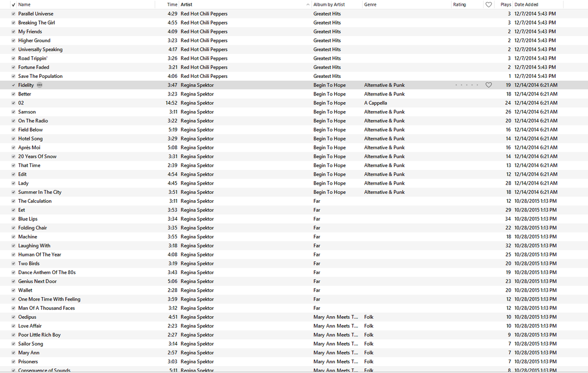The height and width of the screenshot is (373, 588).
Task: Sort by the Name column header
Action: click(x=24, y=4)
